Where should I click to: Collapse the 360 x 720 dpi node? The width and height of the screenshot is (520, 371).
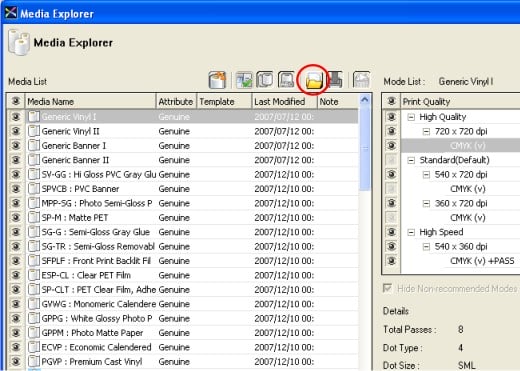point(426,203)
